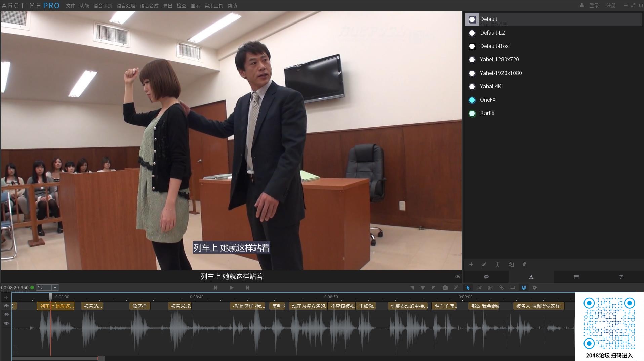Select the Yahei-1280x720 style
Image resolution: width=644 pixels, height=361 pixels.
point(554,60)
